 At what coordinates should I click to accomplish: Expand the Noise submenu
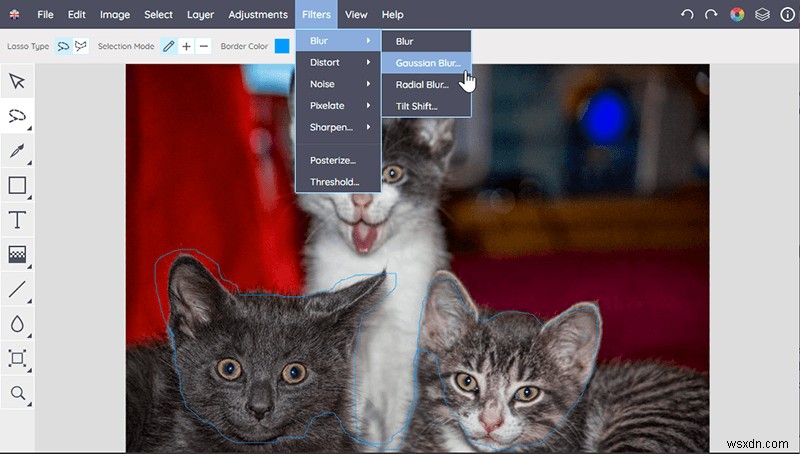tap(338, 84)
